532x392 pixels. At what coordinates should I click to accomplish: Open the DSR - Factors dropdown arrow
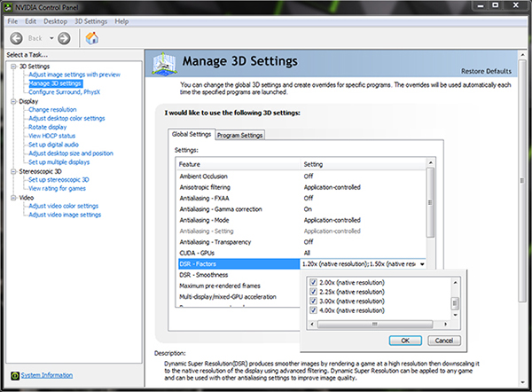[x=422, y=264]
